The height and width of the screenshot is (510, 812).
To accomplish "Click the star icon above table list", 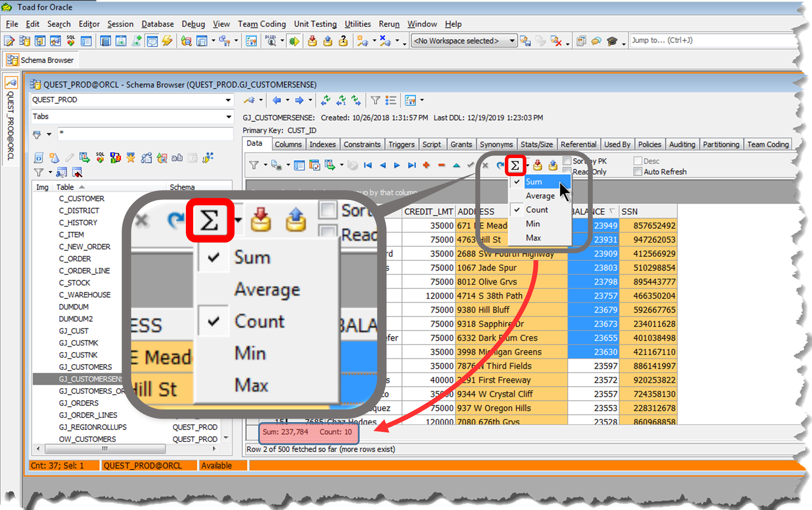I will (x=131, y=158).
